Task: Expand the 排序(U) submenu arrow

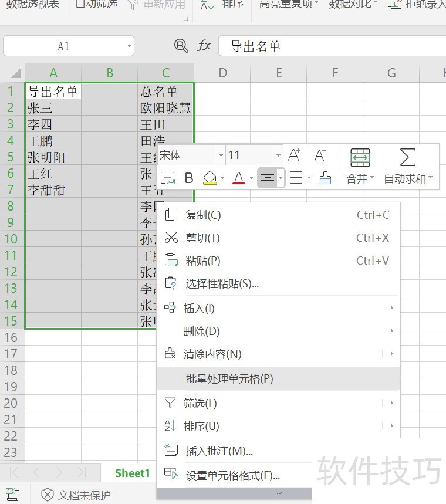Action: click(391, 425)
